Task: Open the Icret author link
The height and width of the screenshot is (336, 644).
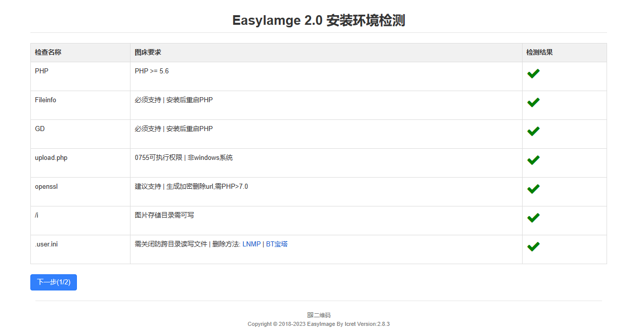Action: (350, 324)
